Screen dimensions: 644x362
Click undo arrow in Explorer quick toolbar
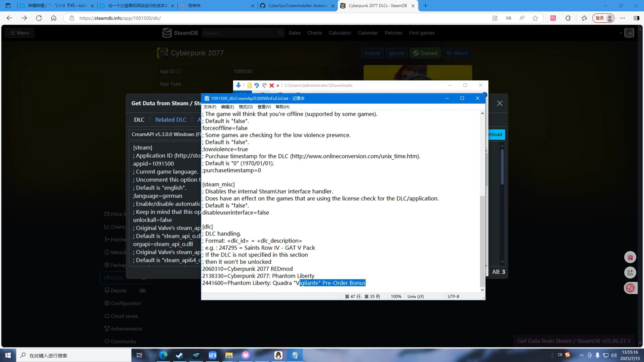256,85
